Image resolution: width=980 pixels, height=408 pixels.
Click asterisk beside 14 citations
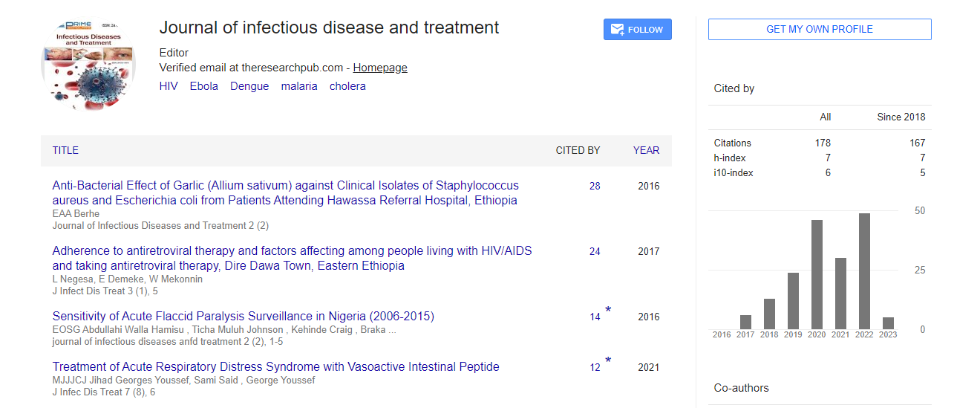608,311
